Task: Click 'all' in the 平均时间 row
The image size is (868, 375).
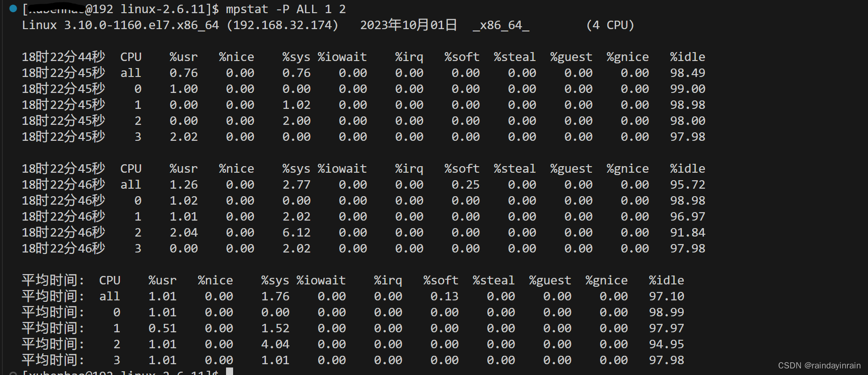Action: 109,296
